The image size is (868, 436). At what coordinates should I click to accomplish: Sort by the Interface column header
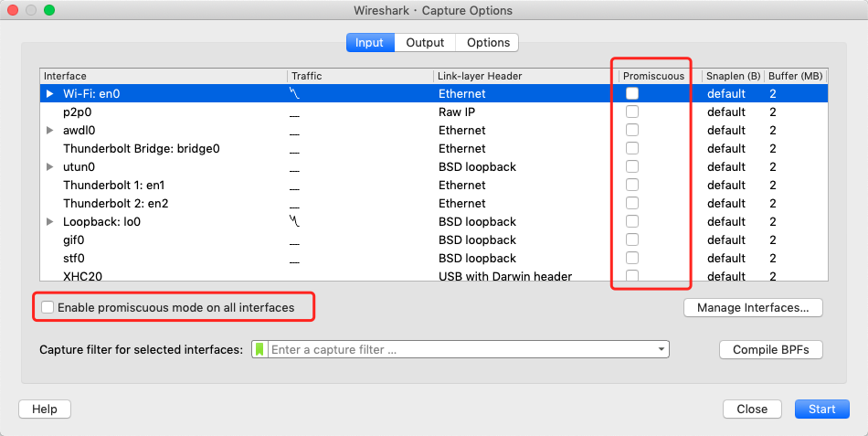(164, 76)
